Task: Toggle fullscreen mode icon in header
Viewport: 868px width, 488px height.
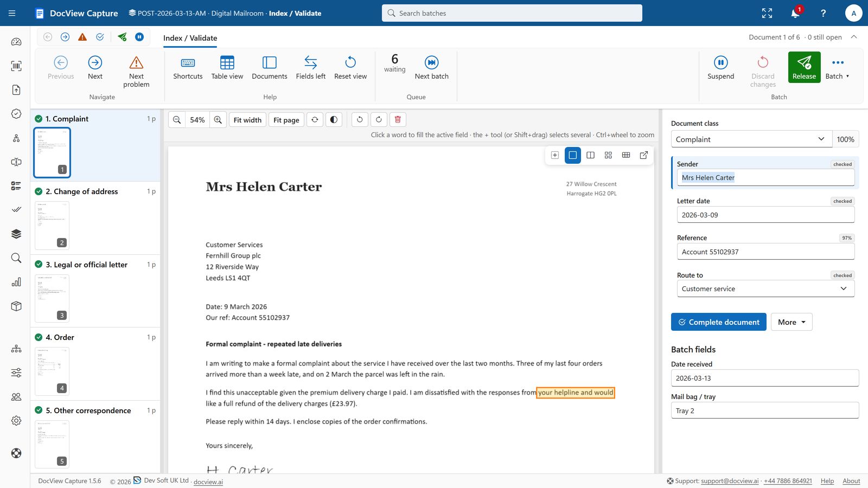Action: [x=767, y=13]
